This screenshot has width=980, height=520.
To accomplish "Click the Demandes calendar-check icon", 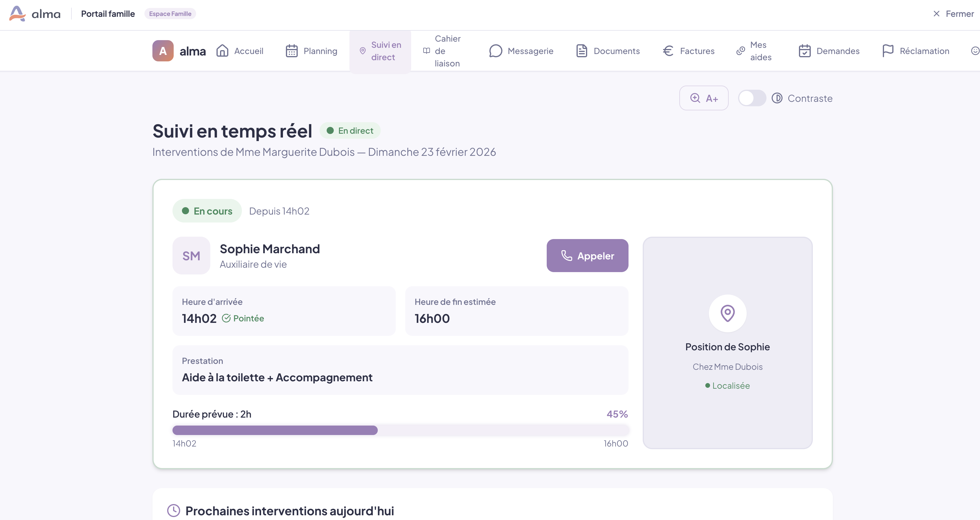I will pos(805,50).
